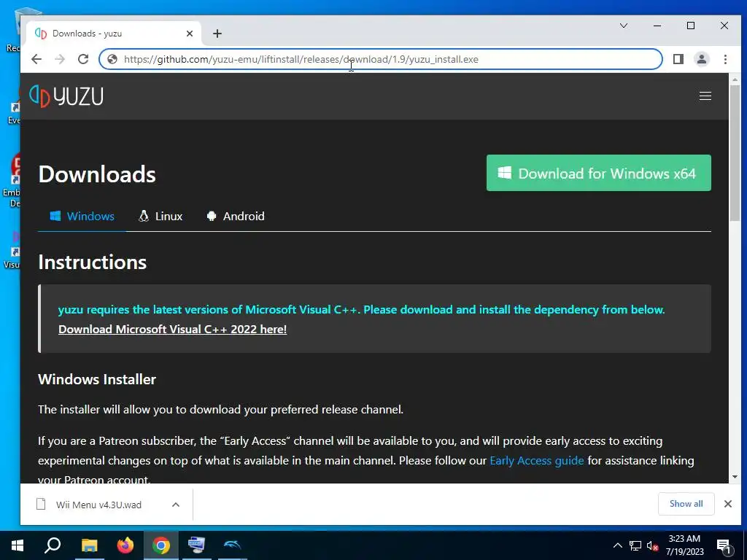Viewport: 747px width, 560px height.
Task: Click the Chrome taskbar icon
Action: coord(161,545)
